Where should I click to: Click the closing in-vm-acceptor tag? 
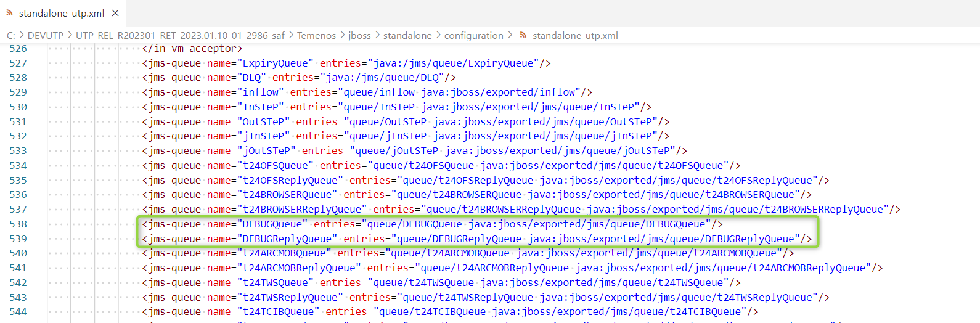point(192,48)
